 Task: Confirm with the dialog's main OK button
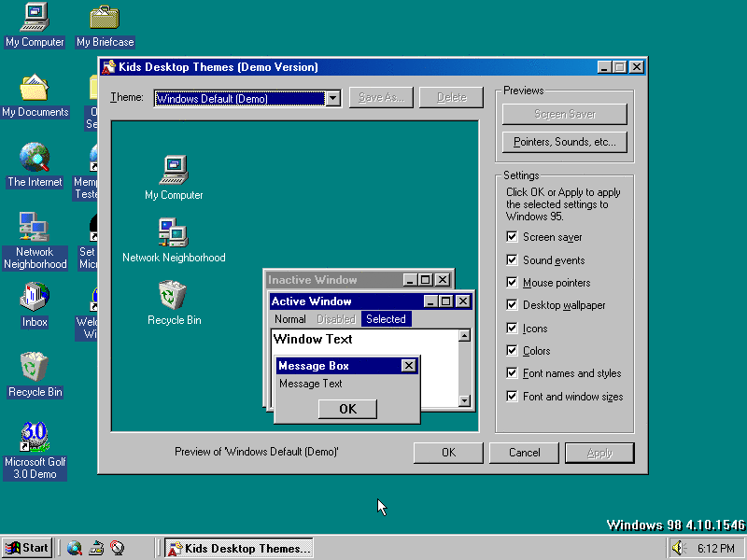(x=448, y=453)
